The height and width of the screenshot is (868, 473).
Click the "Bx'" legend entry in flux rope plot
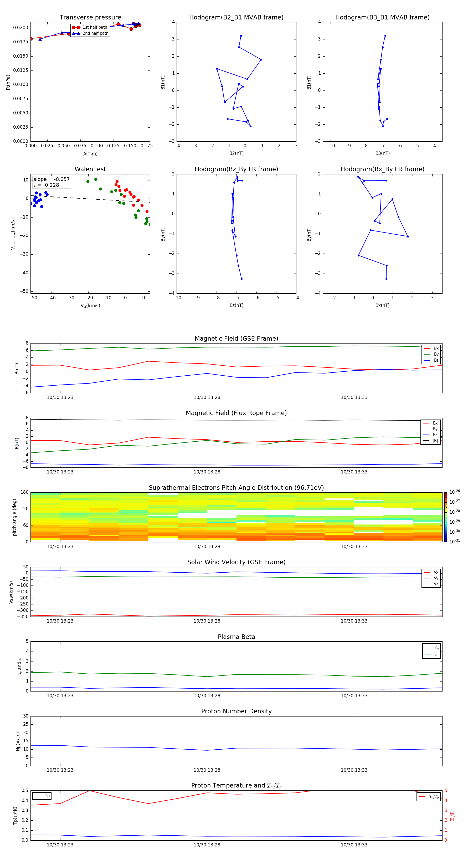pos(431,423)
